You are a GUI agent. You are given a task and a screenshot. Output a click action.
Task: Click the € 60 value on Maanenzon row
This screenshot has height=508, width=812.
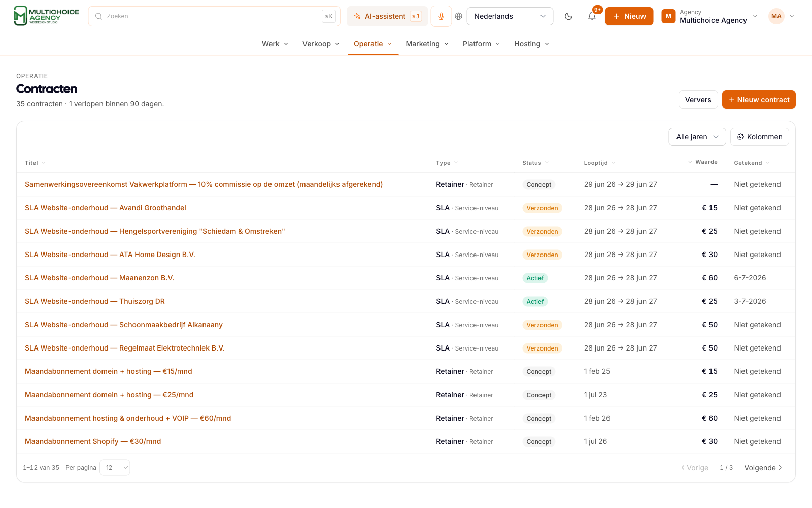709,278
